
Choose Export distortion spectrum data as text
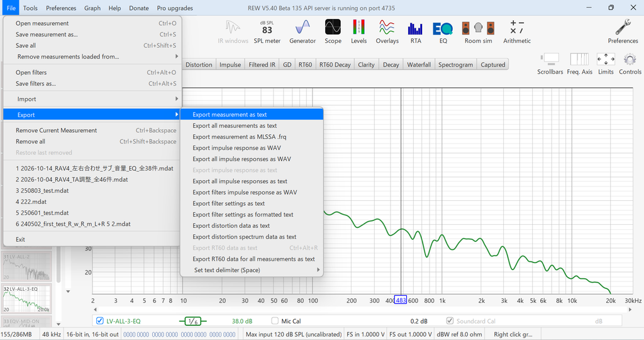pos(252,237)
